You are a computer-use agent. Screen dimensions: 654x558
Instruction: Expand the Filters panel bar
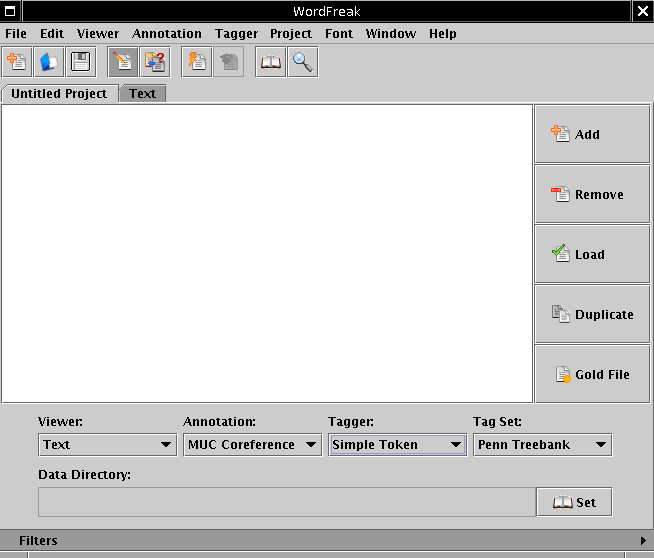(x=326, y=540)
